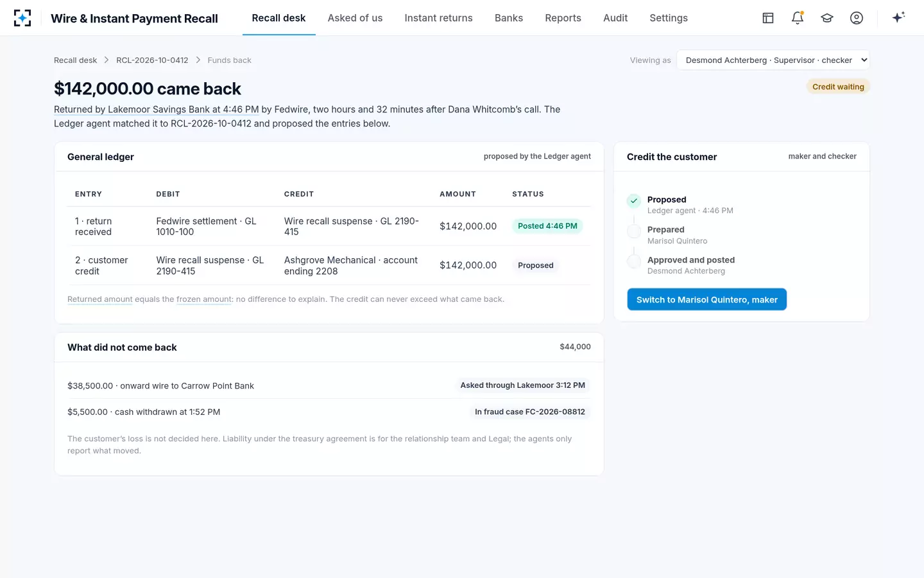
Task: Click the $142,000.00 amount in customer credit row
Action: (x=468, y=265)
